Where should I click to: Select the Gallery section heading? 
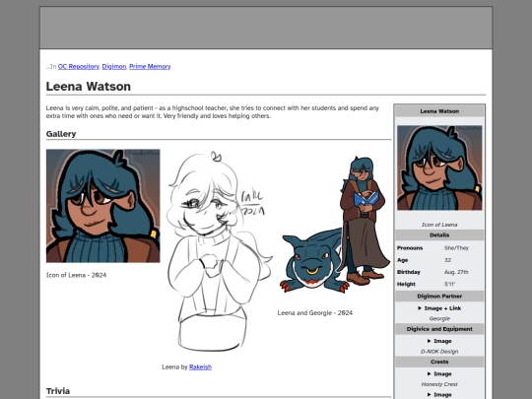pyautogui.click(x=61, y=134)
